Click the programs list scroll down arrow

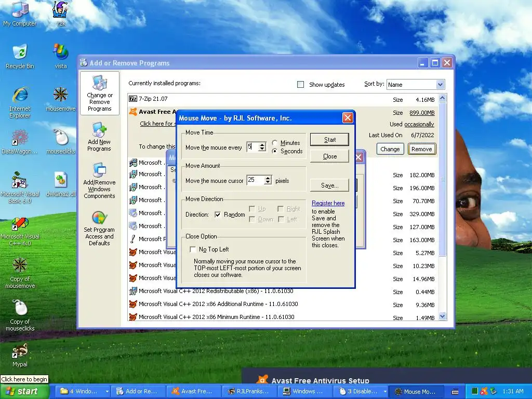click(x=442, y=316)
